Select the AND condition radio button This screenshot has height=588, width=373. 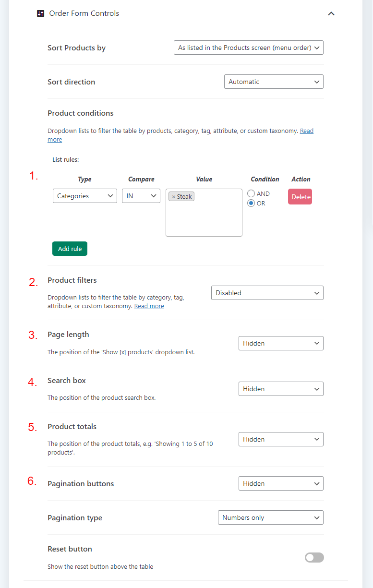251,193
